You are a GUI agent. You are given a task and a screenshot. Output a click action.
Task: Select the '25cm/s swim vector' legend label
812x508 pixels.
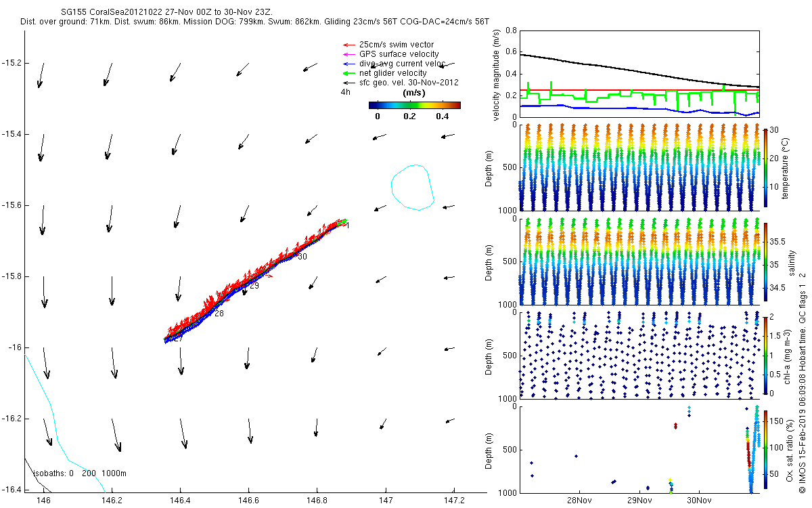coord(395,45)
